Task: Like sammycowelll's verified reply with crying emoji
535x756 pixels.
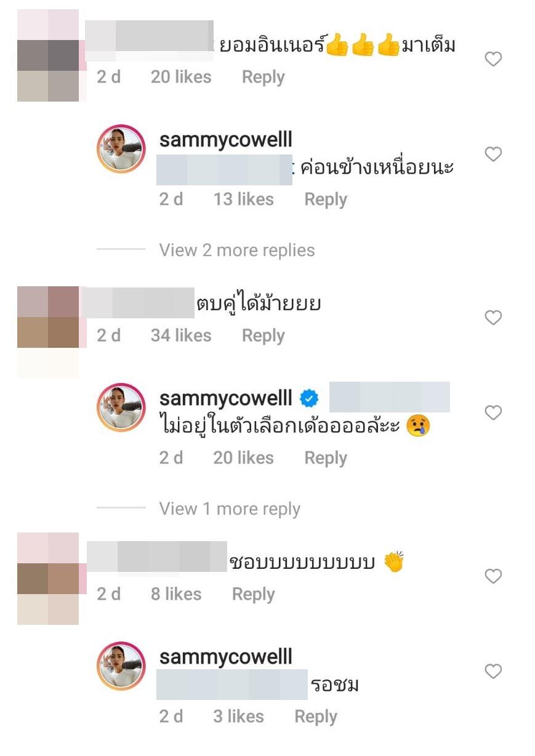Action: click(x=493, y=412)
